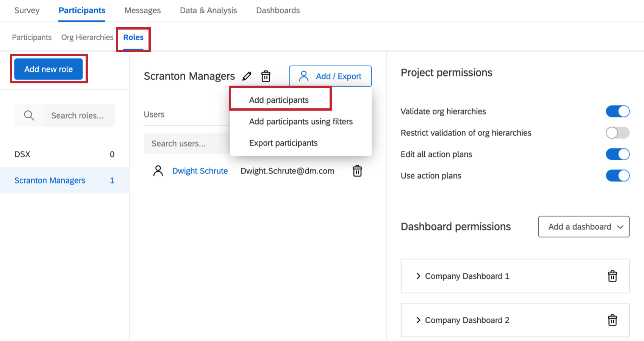The height and width of the screenshot is (341, 644).
Task: Expand Company Dashboard 2 permissions
Action: 418,320
